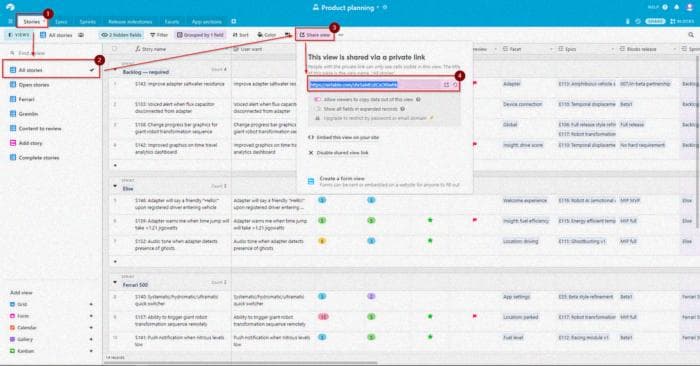The image size is (700, 366).
Task: Check the select-all rows checkbox
Action: point(115,49)
